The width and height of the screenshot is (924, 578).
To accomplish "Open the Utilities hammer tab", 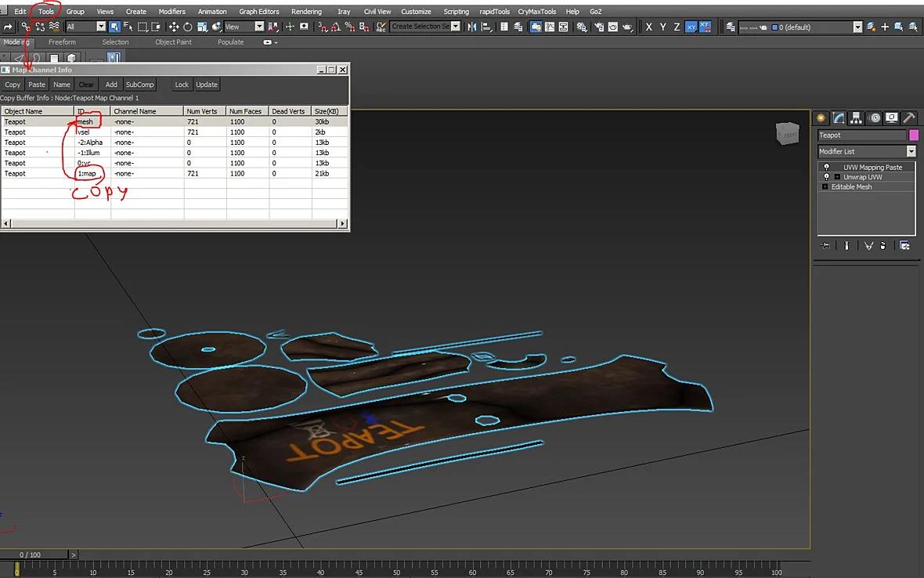I will (909, 117).
